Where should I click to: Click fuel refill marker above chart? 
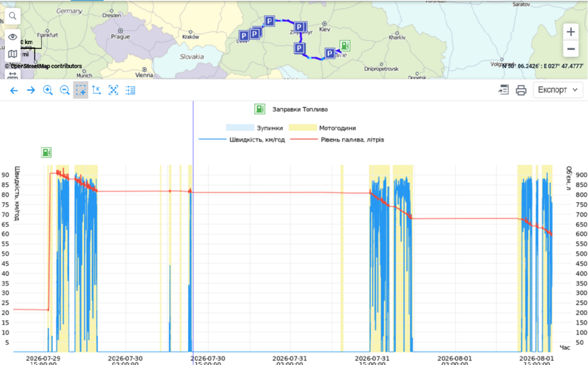coord(46,152)
